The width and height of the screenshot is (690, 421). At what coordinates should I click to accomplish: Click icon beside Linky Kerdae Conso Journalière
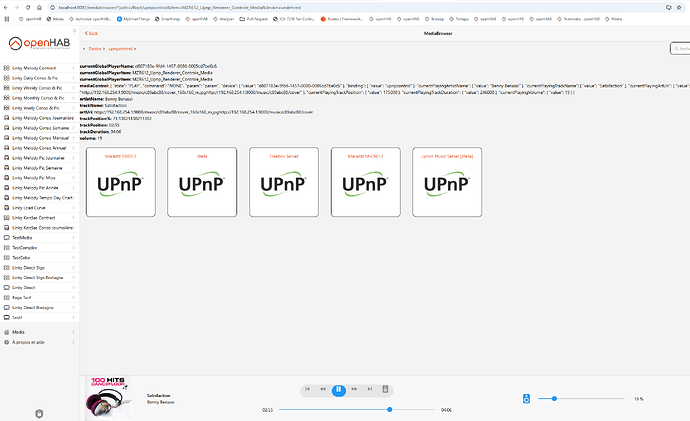pyautogui.click(x=7, y=227)
